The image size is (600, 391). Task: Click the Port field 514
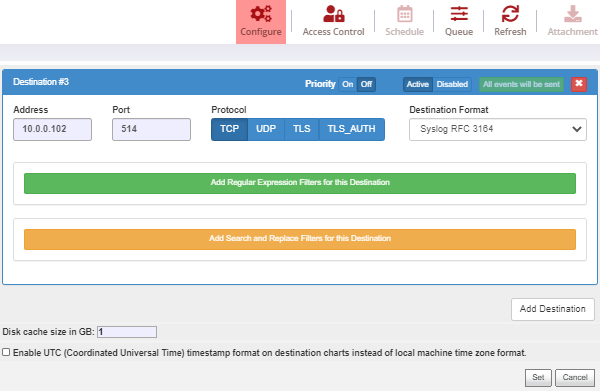click(151, 129)
